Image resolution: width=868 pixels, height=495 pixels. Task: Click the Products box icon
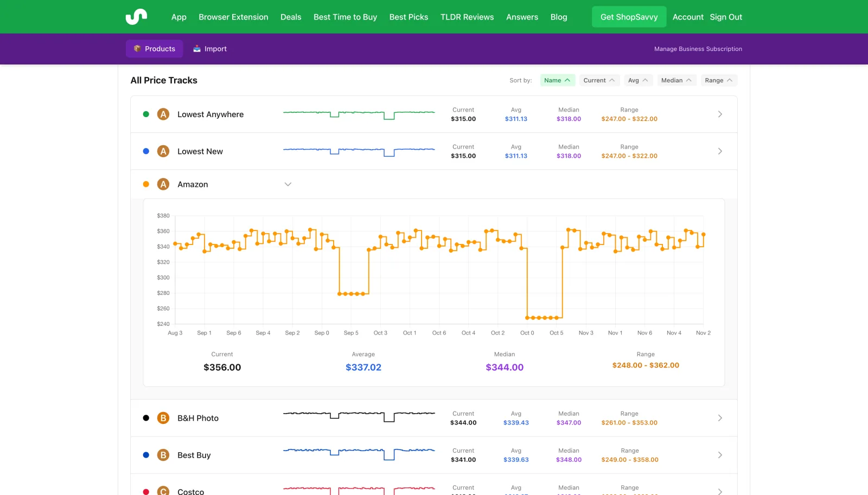click(x=137, y=49)
